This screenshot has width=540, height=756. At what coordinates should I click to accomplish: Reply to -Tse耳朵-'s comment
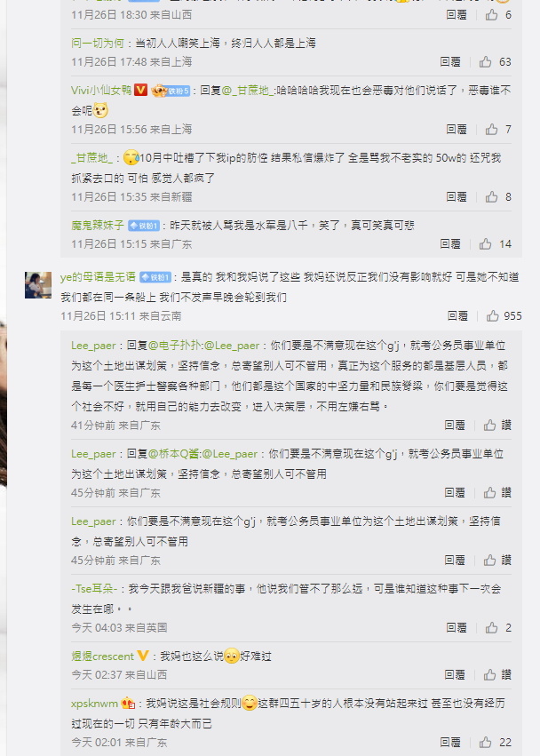coord(457,627)
